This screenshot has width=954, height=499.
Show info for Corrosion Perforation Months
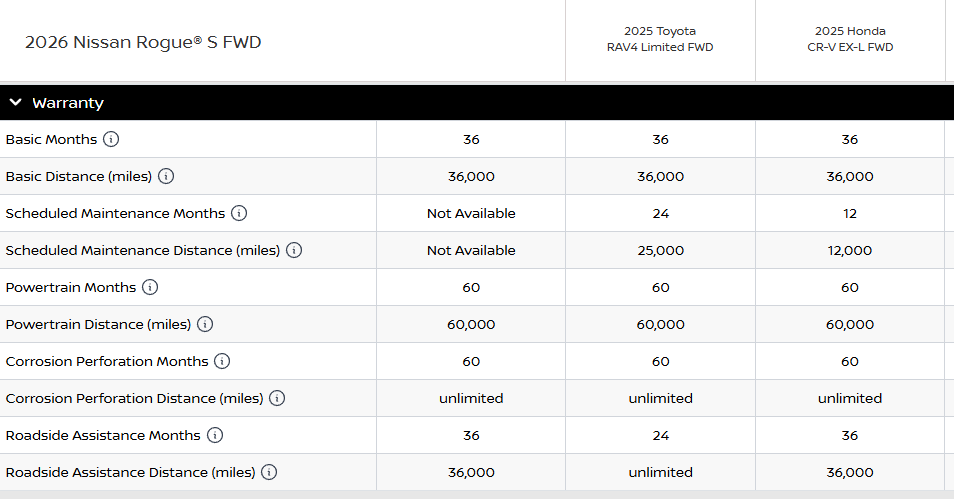click(222, 361)
